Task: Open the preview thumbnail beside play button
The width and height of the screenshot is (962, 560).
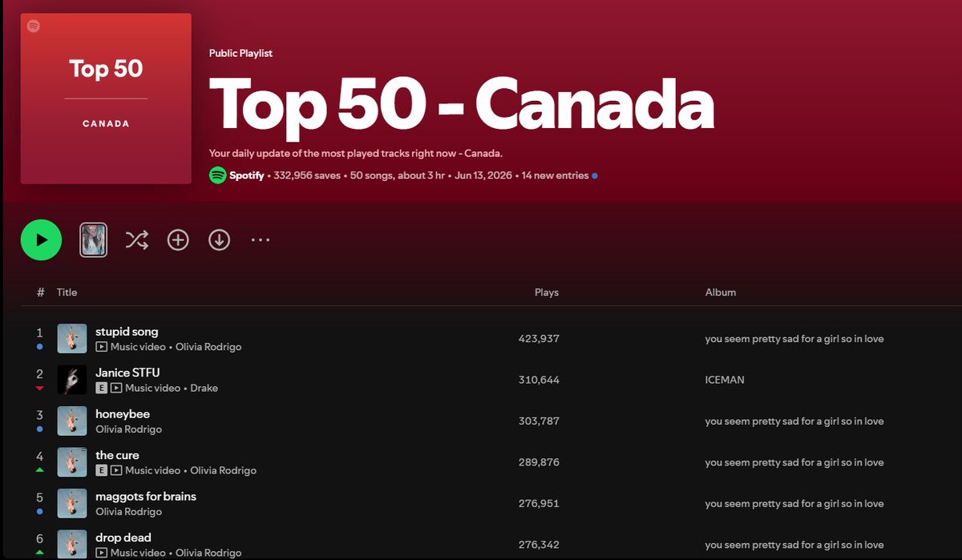Action: coord(93,240)
